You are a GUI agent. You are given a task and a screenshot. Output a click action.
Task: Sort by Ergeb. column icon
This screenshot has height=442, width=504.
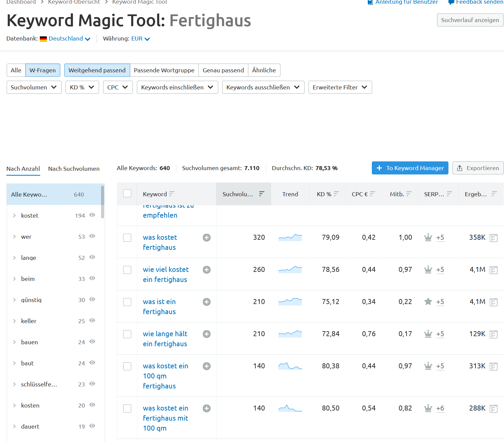pos(494,194)
